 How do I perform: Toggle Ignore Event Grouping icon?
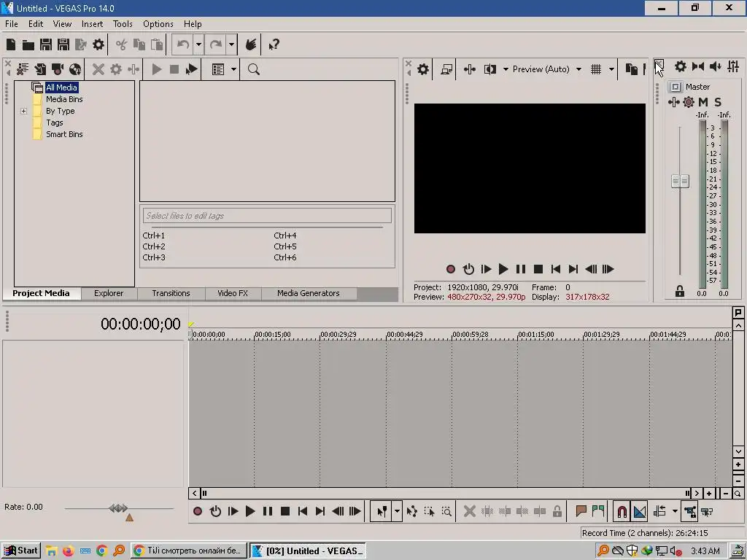707,512
